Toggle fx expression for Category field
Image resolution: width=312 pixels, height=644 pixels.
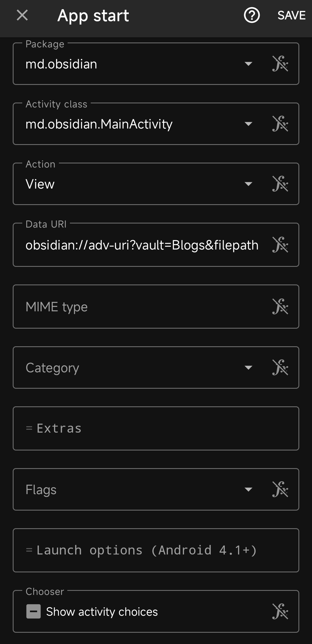point(280,368)
